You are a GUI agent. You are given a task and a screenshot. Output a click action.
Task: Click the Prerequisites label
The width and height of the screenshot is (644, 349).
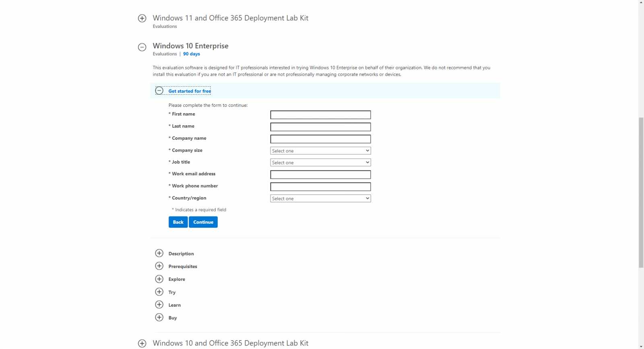click(183, 266)
